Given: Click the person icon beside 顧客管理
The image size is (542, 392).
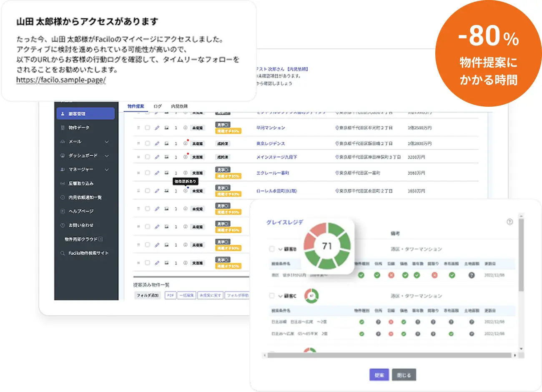Looking at the screenshot, I should 63,113.
